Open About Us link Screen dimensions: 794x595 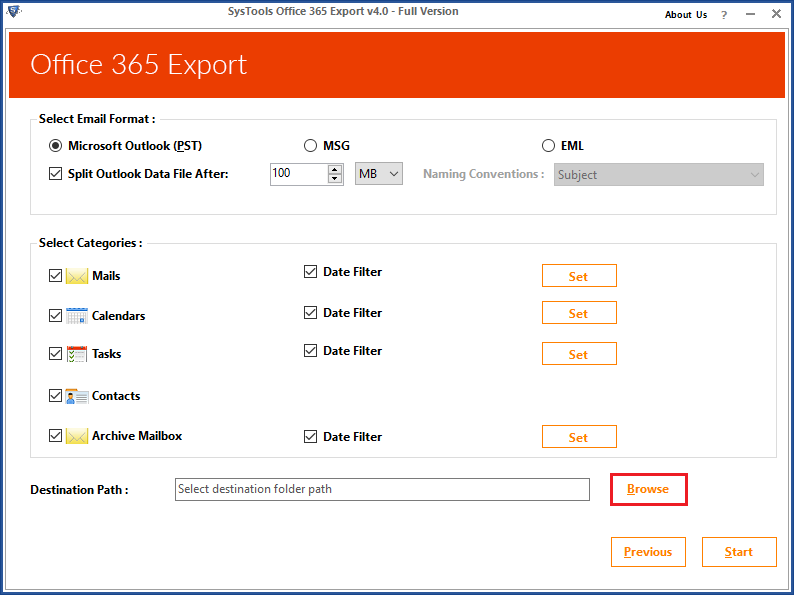click(x=686, y=15)
